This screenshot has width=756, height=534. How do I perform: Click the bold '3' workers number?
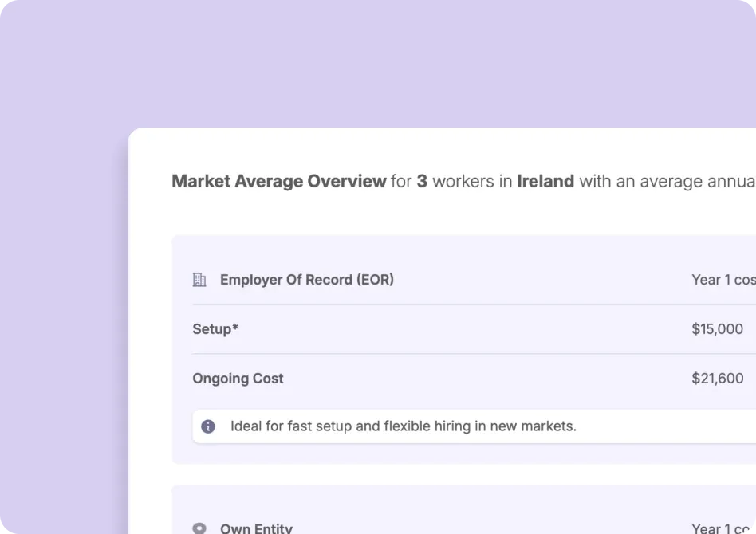[422, 181]
